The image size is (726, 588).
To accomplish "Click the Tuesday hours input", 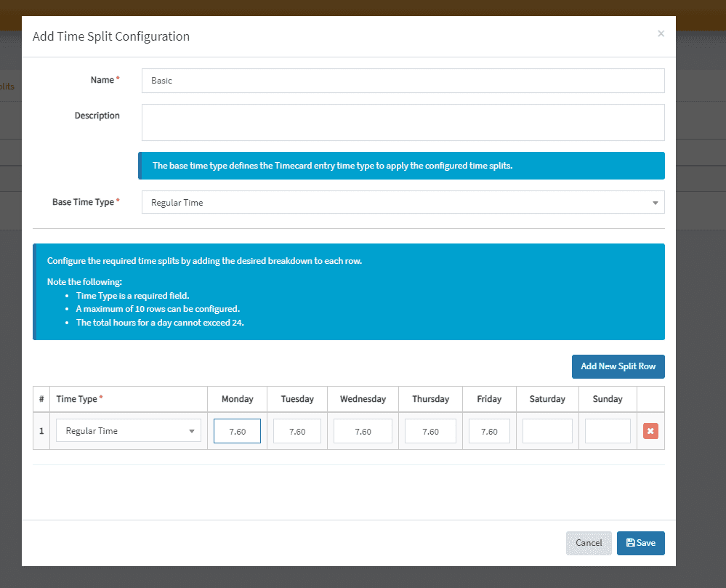I will 297,430.
